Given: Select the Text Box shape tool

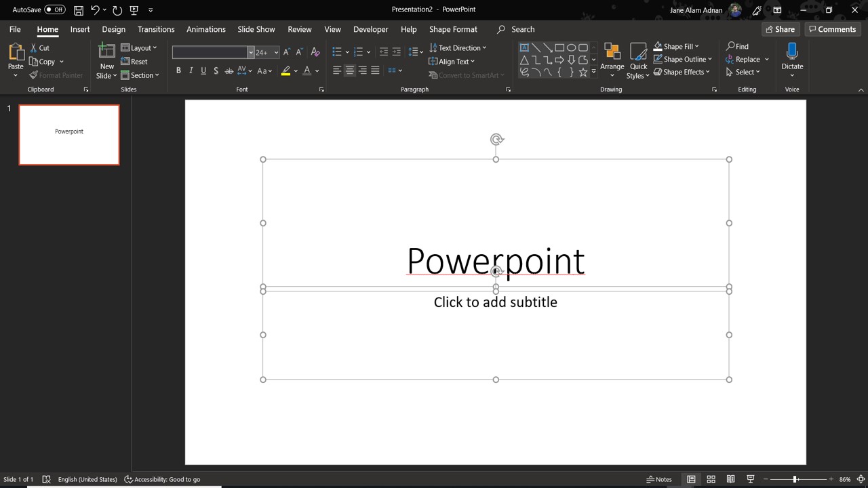Looking at the screenshot, I should pyautogui.click(x=524, y=47).
